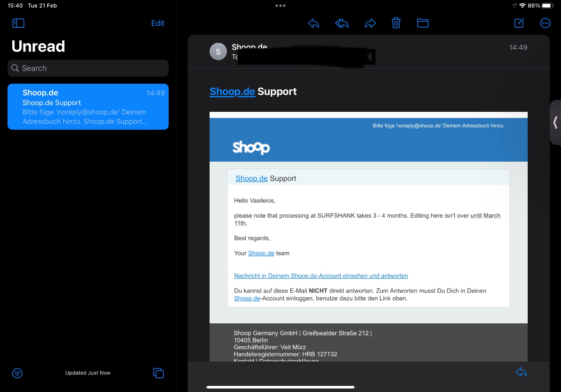Choose Reply All in the toolbar
Screen dimensions: 561x392
pos(342,23)
